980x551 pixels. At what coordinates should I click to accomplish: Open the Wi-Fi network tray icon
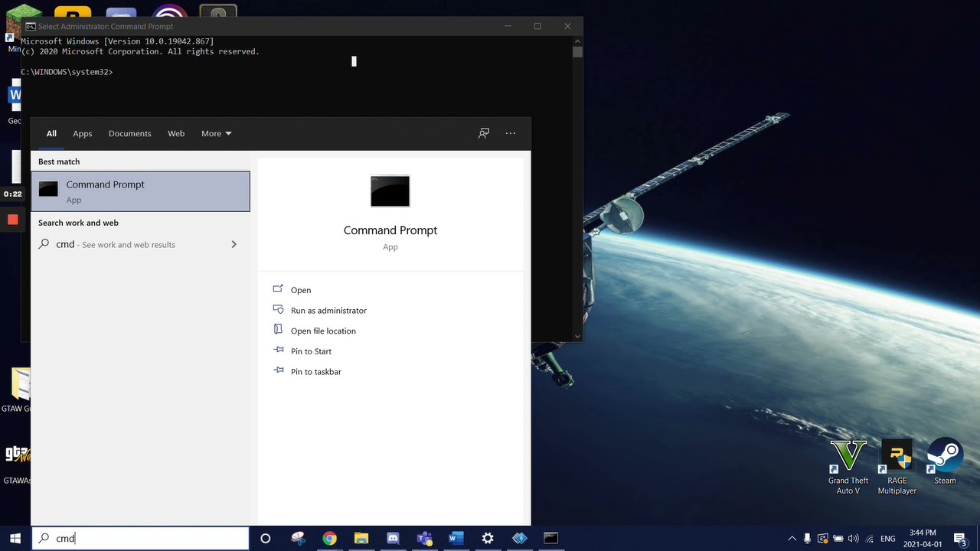[870, 539]
